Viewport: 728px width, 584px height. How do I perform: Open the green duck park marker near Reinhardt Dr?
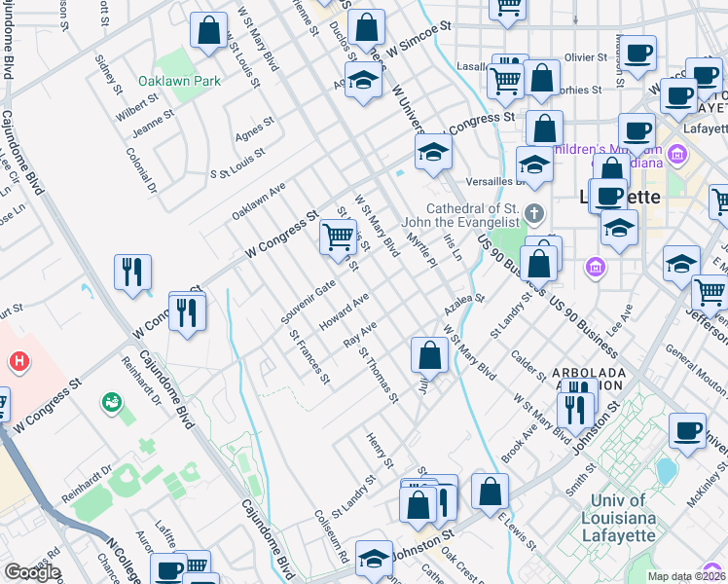coord(112,403)
